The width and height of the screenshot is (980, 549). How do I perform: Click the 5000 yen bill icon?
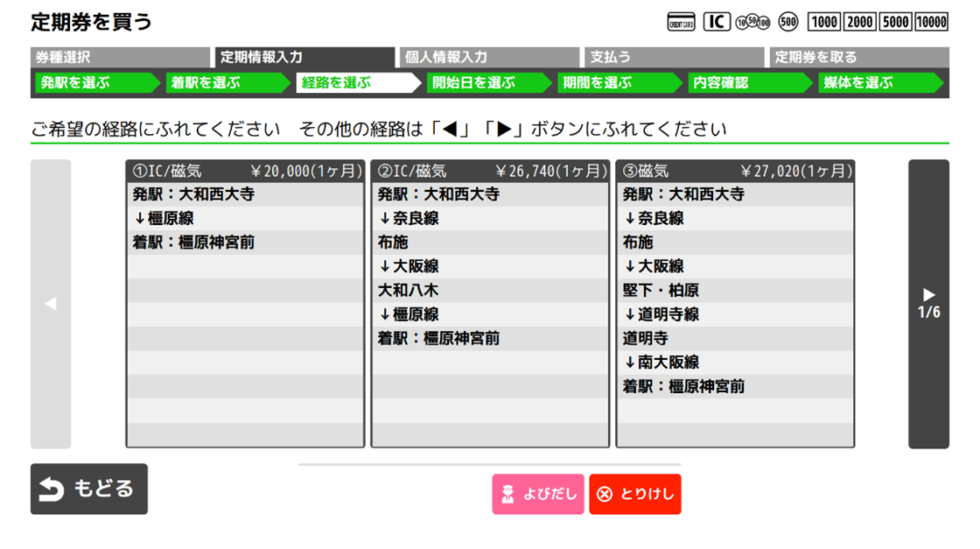pyautogui.click(x=894, y=22)
